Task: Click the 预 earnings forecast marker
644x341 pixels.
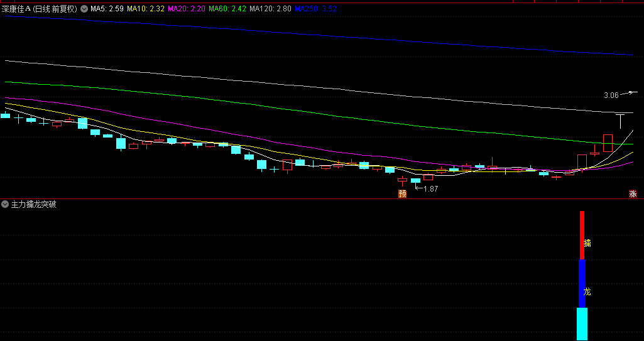Action: 403,193
